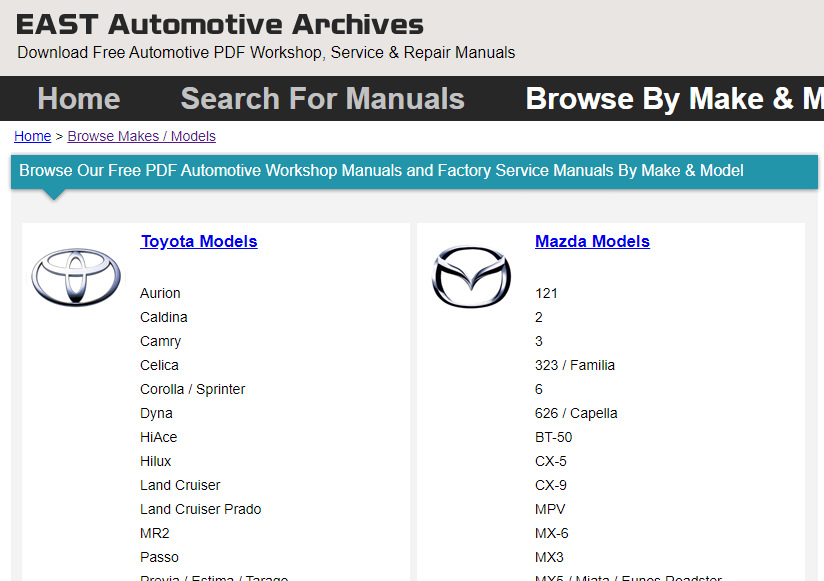This screenshot has width=824, height=581.
Task: Click Browse Makes / Models breadcrumb link
Action: coord(141,136)
